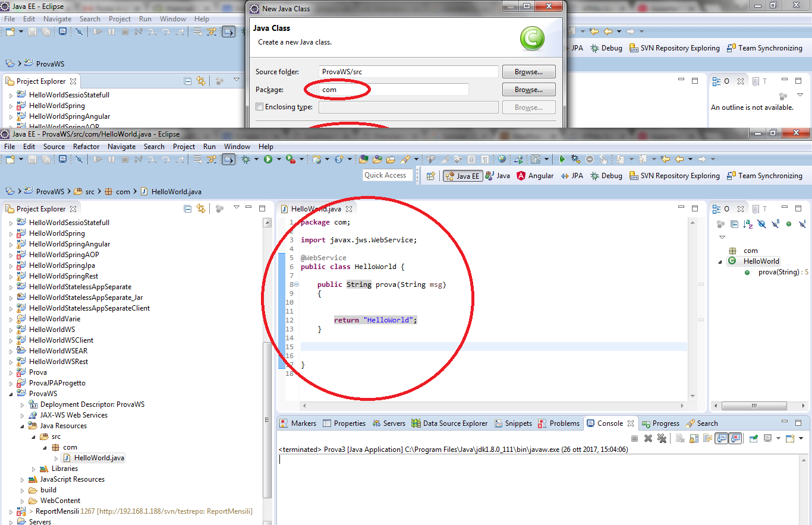Click the Browse button for Source folder
The image size is (812, 525).
click(528, 71)
